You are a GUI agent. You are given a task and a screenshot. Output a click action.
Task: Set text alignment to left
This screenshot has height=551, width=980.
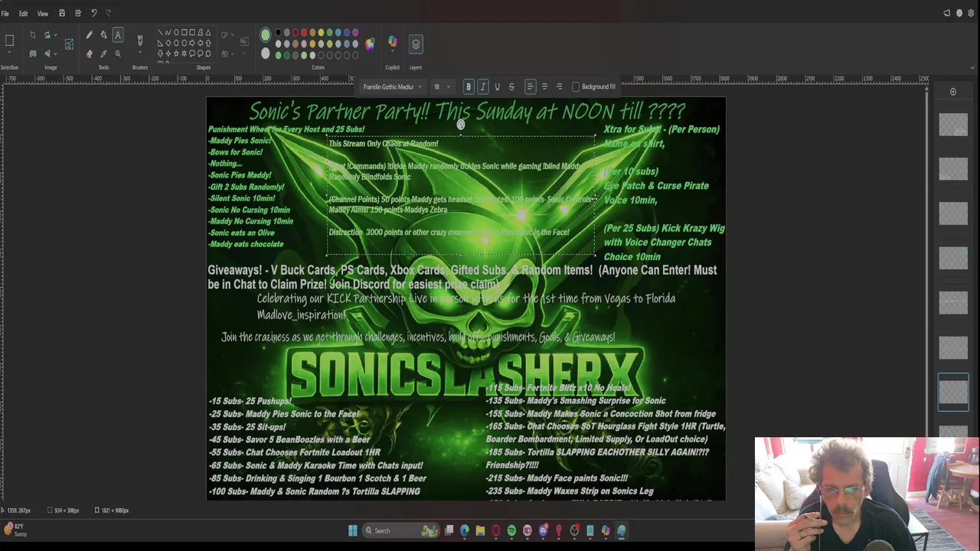pos(530,86)
